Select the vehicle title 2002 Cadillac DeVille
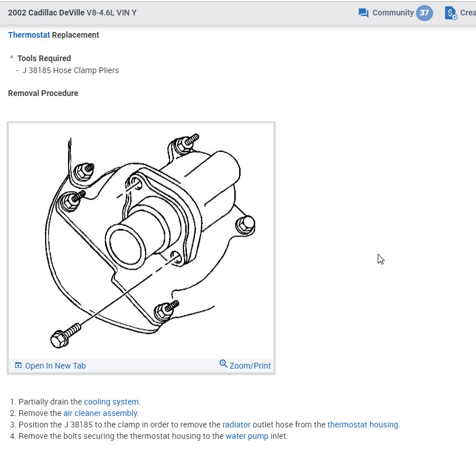 point(46,13)
